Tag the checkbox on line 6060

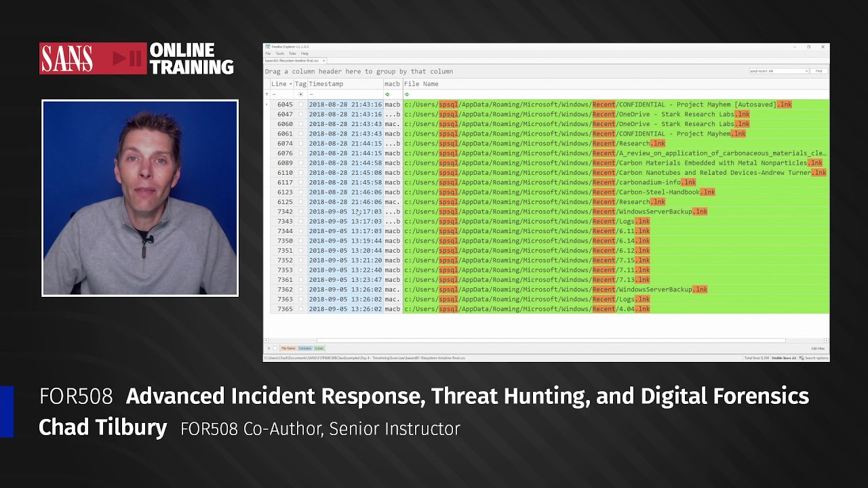(301, 124)
